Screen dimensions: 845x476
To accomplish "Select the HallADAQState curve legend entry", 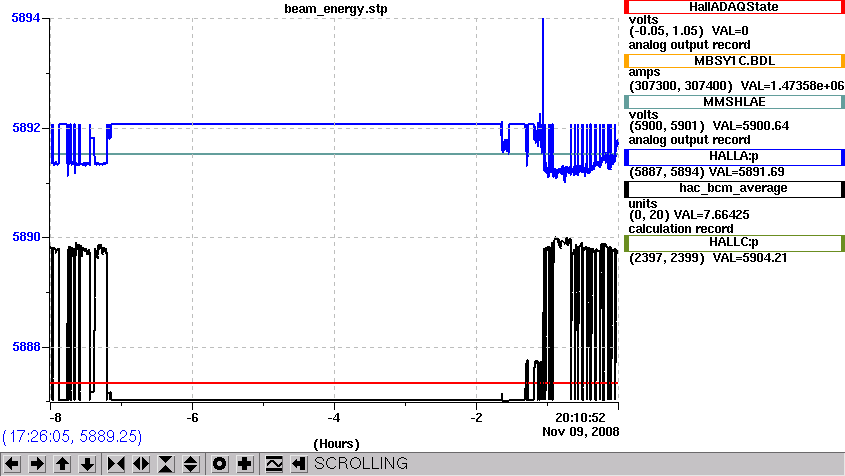I will tap(734, 7).
